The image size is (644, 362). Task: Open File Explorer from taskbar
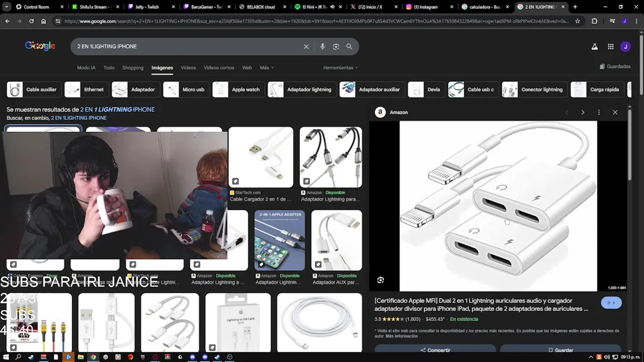coord(80,357)
